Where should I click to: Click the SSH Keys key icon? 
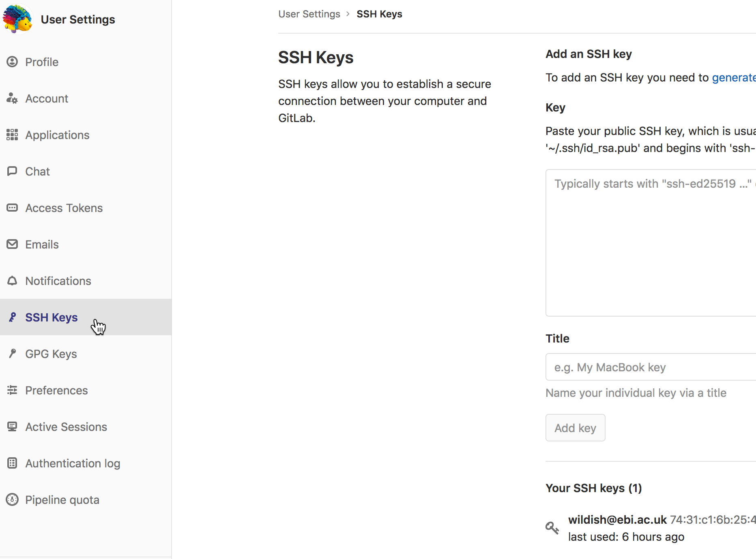tap(13, 317)
